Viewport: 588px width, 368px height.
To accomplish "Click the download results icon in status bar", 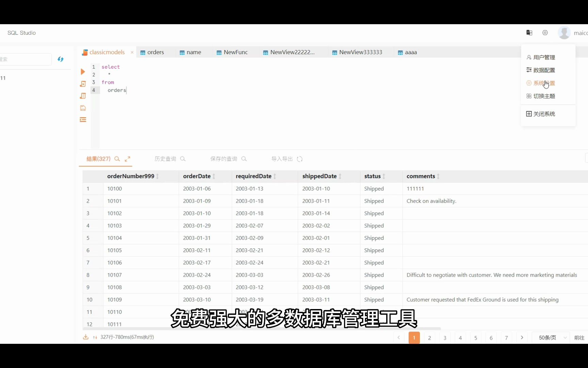I will (85, 337).
